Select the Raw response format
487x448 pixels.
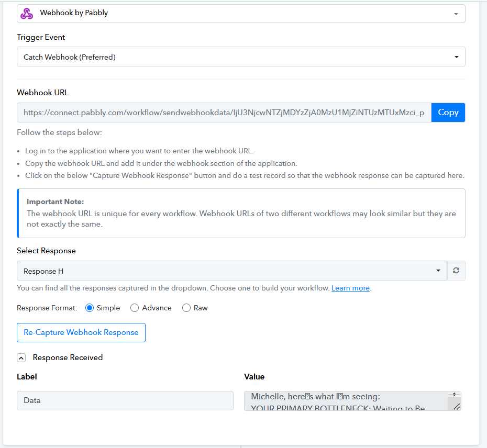click(186, 308)
